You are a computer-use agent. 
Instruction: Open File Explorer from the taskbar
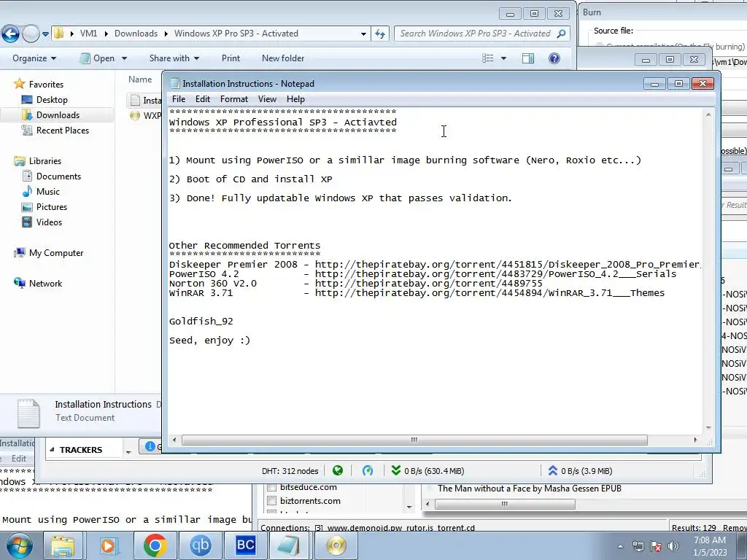click(63, 545)
